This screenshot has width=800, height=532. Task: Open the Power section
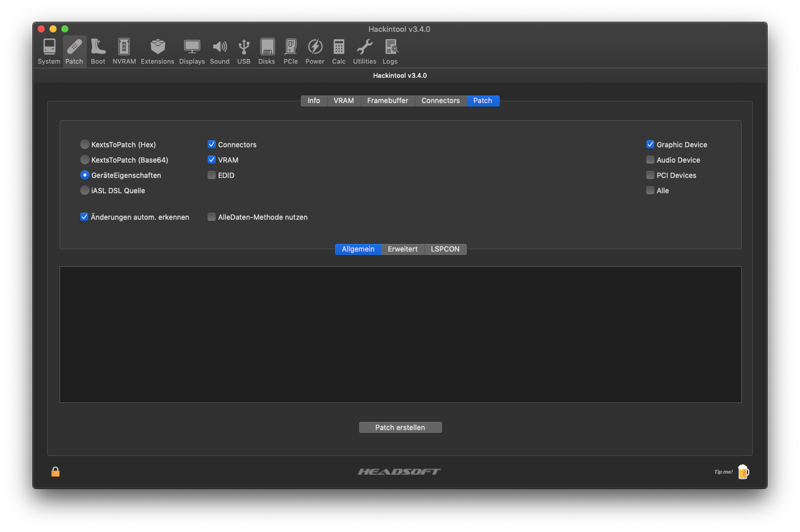pos(315,51)
